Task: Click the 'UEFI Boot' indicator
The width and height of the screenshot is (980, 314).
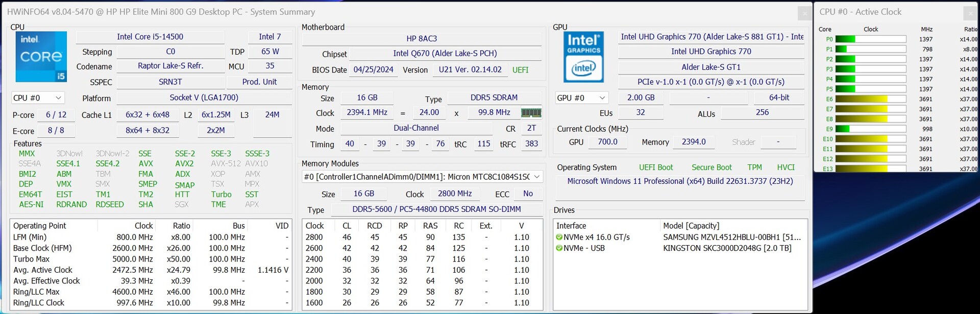Action: click(656, 167)
